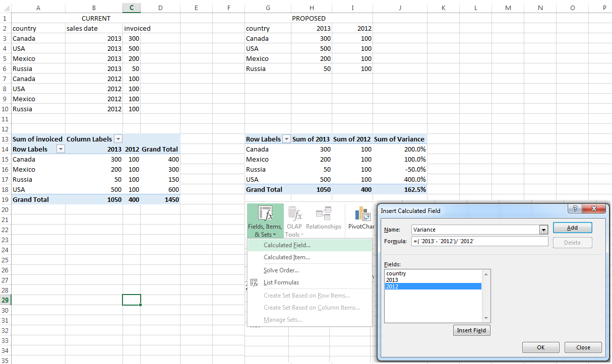Click Grand Total label in cell G18
The height and width of the screenshot is (364, 612).
click(x=268, y=189)
